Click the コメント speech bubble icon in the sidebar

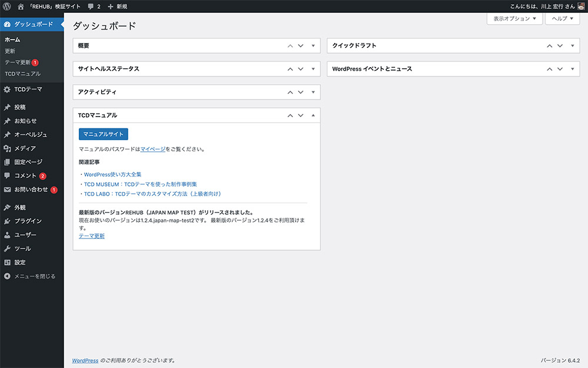coord(7,175)
